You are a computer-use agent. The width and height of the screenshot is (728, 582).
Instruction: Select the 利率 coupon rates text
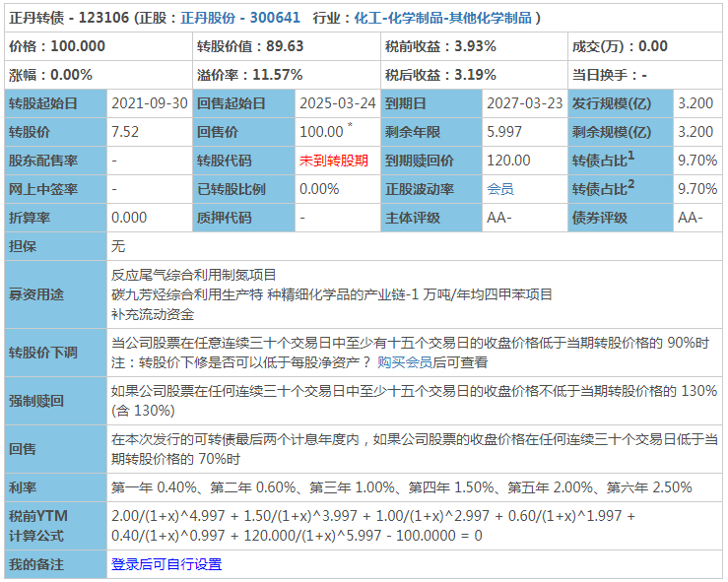pyautogui.click(x=402, y=487)
